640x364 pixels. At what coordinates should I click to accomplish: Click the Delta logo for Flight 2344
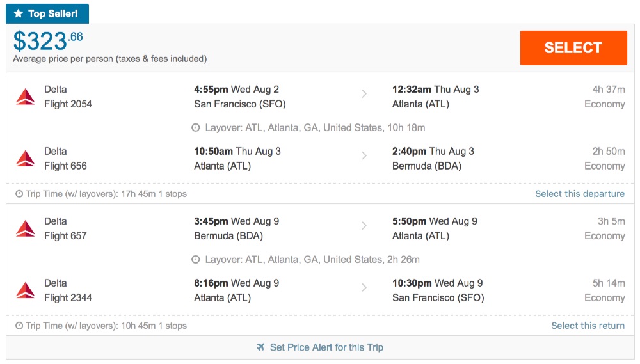[x=26, y=290]
